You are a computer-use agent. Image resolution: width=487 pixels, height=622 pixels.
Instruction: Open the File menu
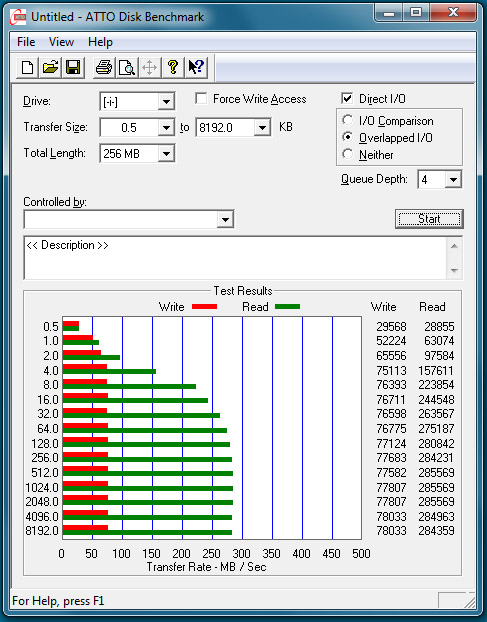(x=26, y=42)
